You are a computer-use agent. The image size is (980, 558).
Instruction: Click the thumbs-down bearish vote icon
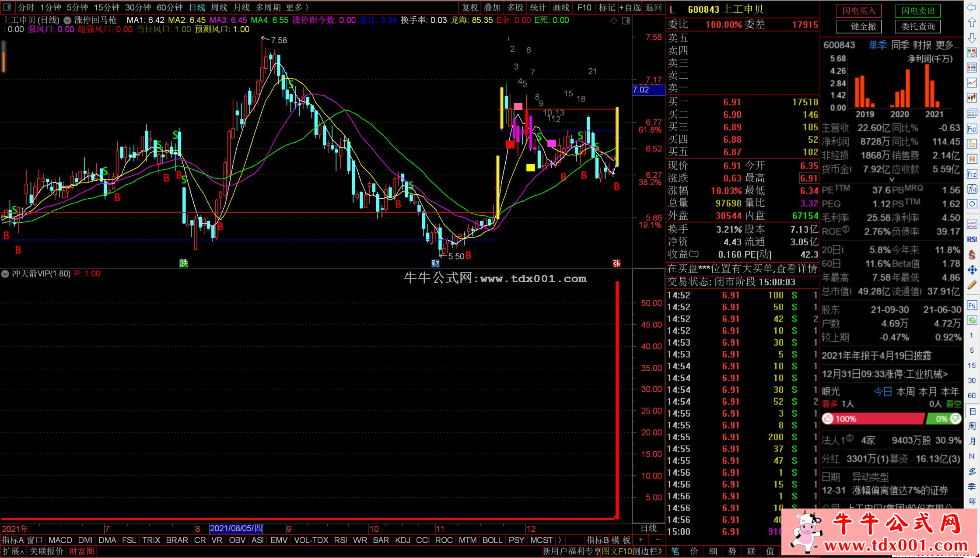tap(955, 419)
